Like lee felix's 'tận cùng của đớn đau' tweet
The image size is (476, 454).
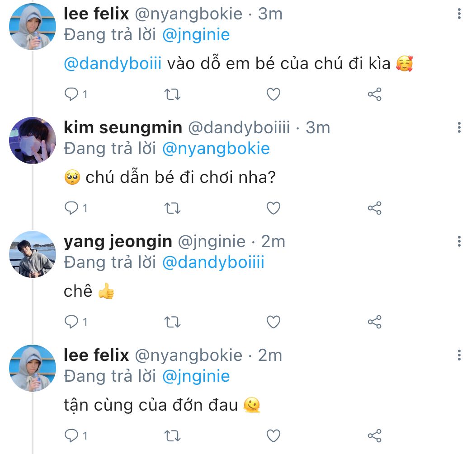273,435
